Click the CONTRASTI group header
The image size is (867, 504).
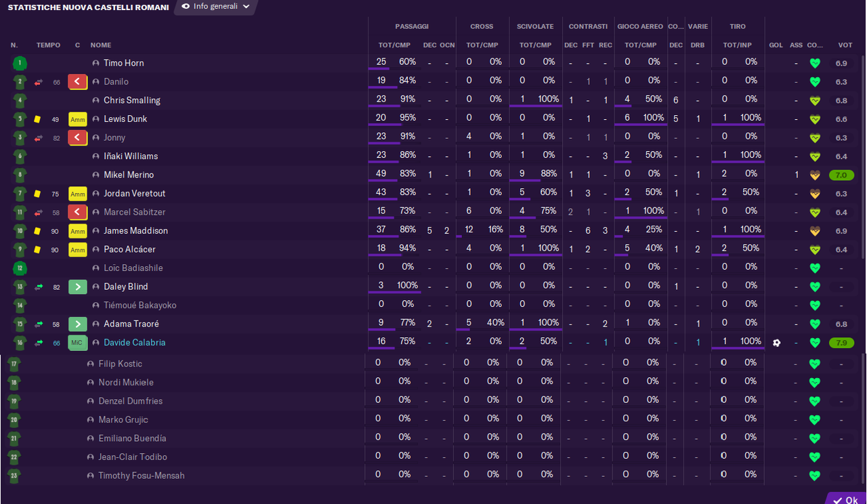point(588,26)
